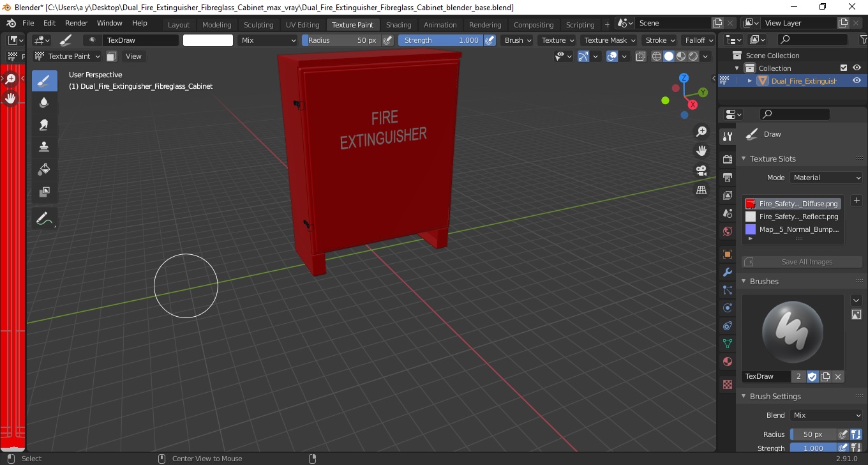Screen dimensions: 868x465
Task: Enable wireframe viewport shading mode
Action: click(656, 56)
